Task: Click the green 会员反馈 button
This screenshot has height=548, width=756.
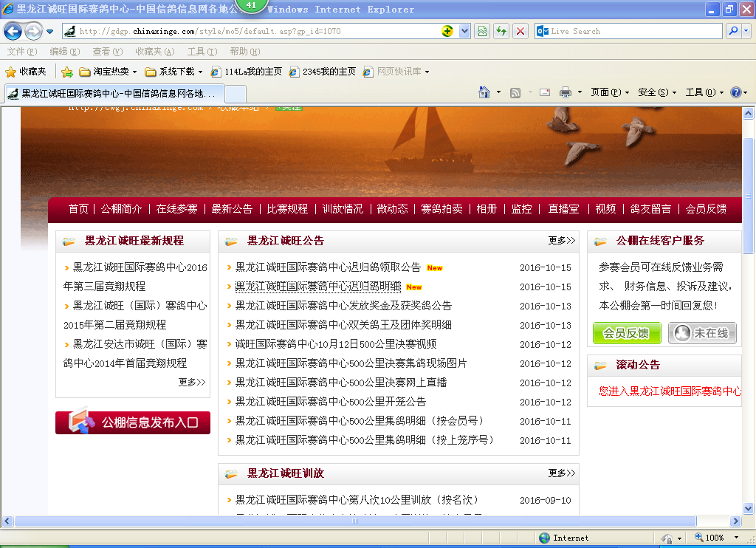Action: (626, 333)
